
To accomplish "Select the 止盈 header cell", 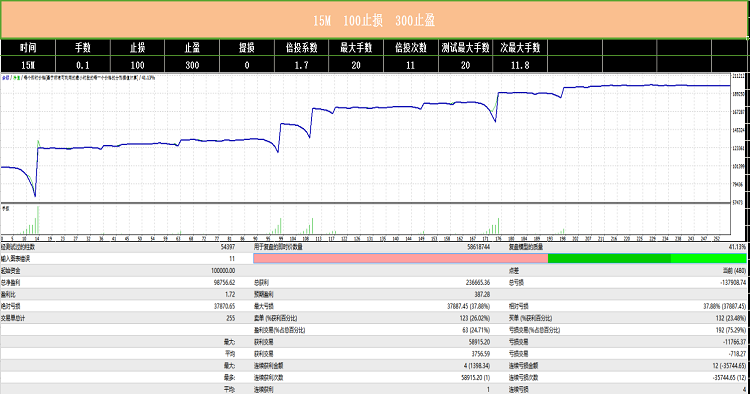I will point(192,48).
